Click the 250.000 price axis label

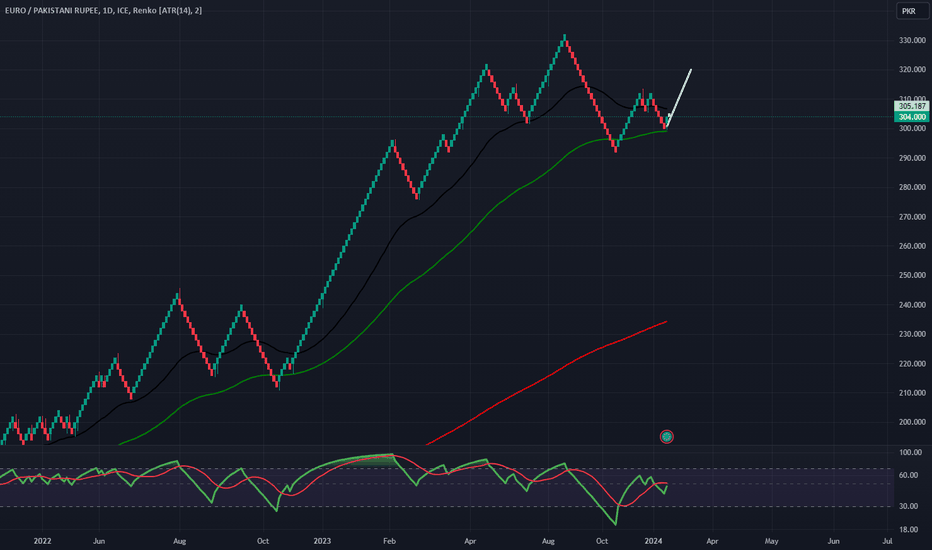point(912,275)
